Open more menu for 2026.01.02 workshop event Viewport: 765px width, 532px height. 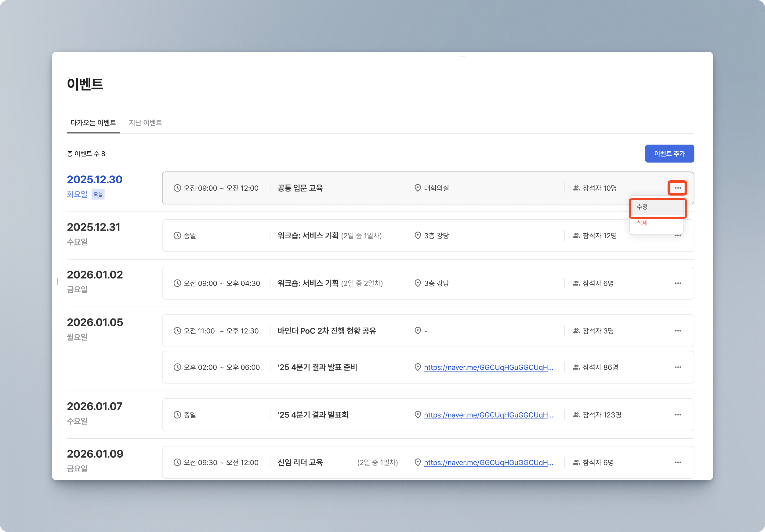pyautogui.click(x=677, y=283)
